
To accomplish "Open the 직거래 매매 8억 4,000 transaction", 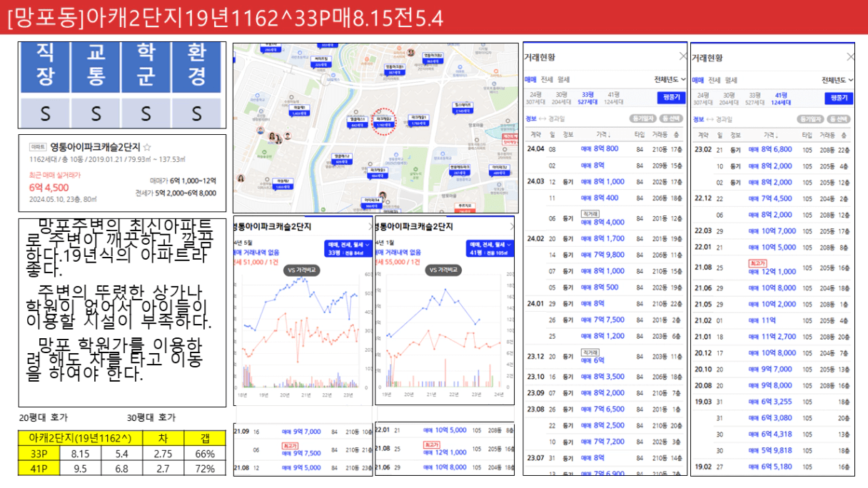I will 604,218.
